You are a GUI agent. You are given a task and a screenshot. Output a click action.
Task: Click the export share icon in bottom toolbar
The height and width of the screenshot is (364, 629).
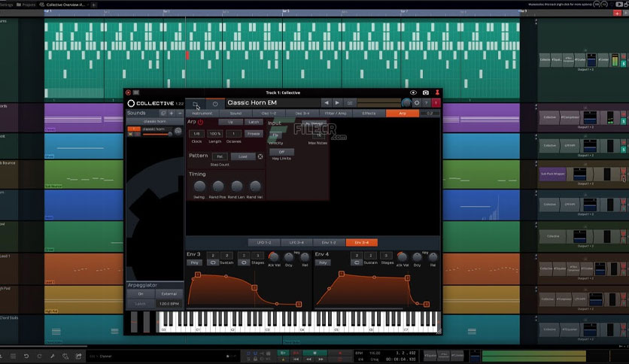click(x=78, y=356)
